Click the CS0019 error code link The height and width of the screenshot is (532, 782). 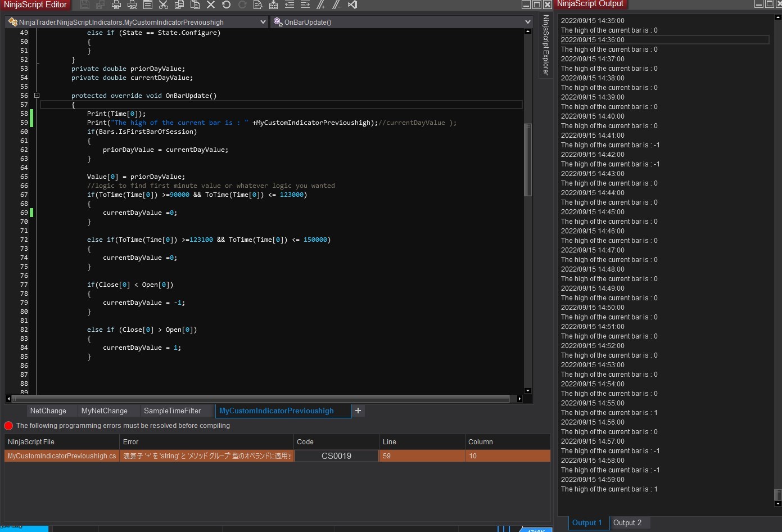[x=336, y=456]
